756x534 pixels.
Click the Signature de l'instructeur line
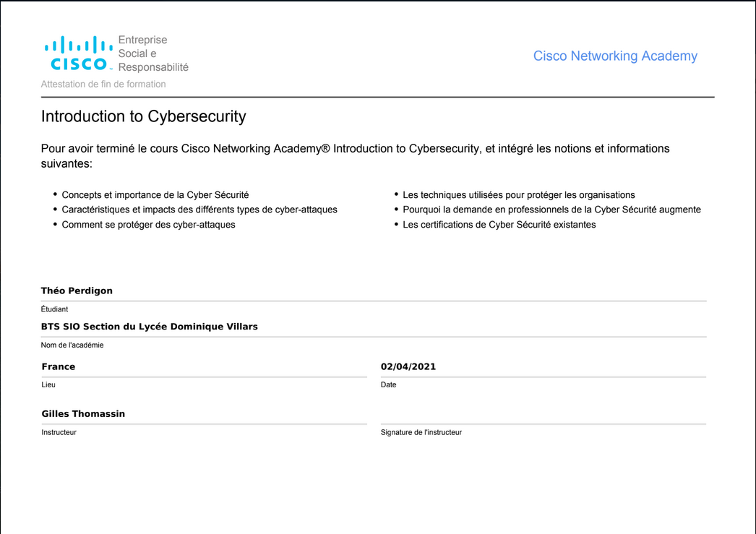(x=544, y=423)
